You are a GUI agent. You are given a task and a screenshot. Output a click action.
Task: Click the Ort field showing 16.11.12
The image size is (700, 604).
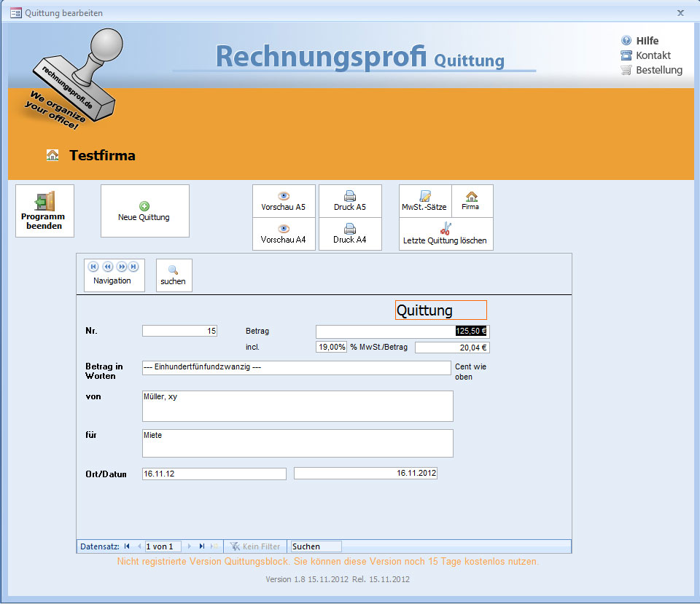coord(214,474)
